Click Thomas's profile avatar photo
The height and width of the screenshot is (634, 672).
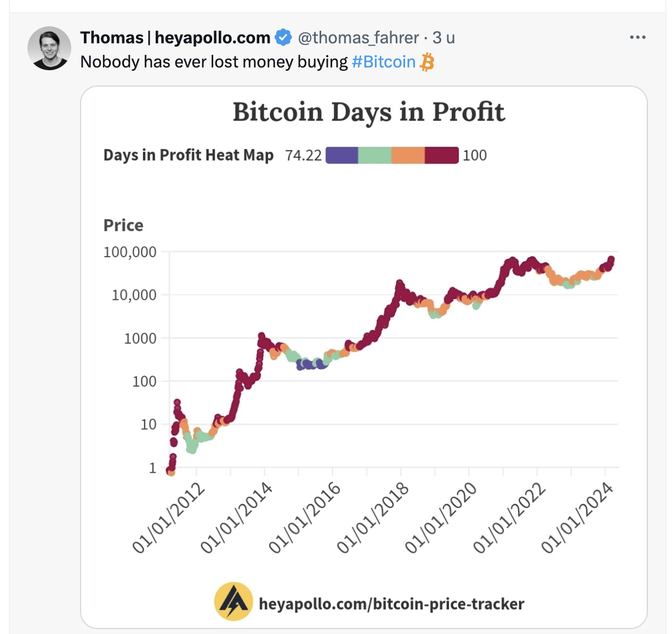[49, 48]
